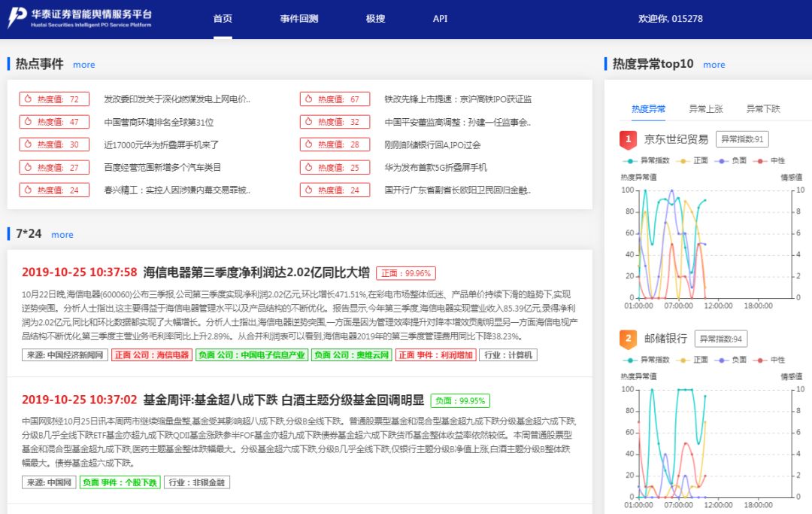Click the 负面 公司：奥维云网 tag
Image resolution: width=812 pixels, height=514 pixels.
(352, 355)
